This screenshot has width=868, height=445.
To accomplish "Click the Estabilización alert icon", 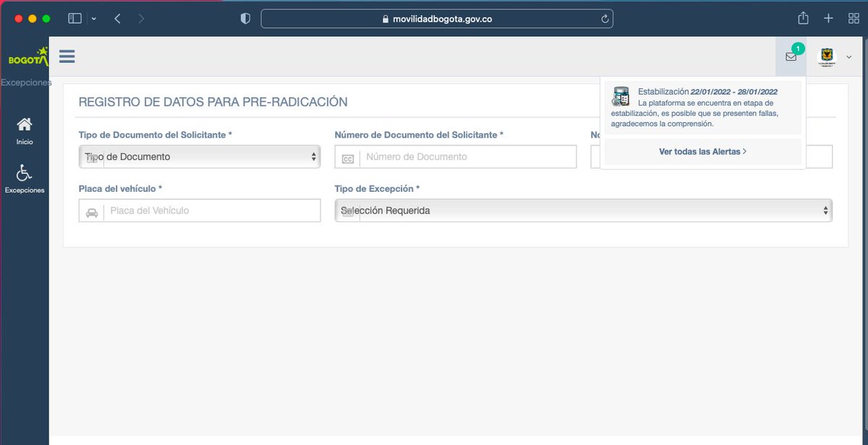I will 621,96.
